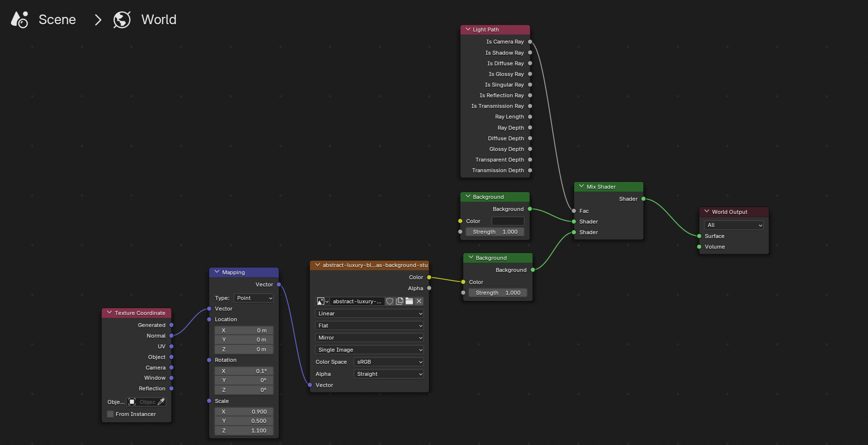Click the Texture Coordinate Generated output socket
Screen dimensions: 868x445
pyautogui.click(x=171, y=325)
